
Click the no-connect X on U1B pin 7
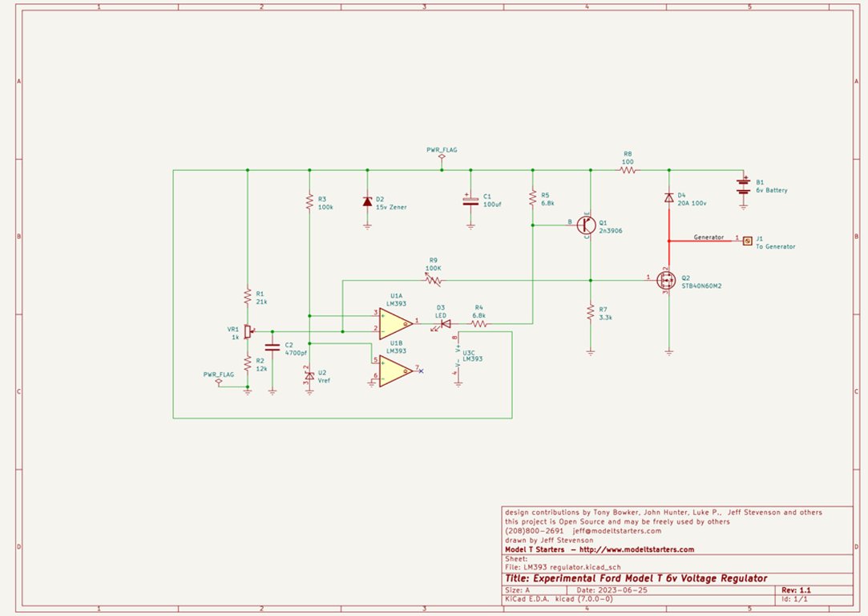click(422, 370)
